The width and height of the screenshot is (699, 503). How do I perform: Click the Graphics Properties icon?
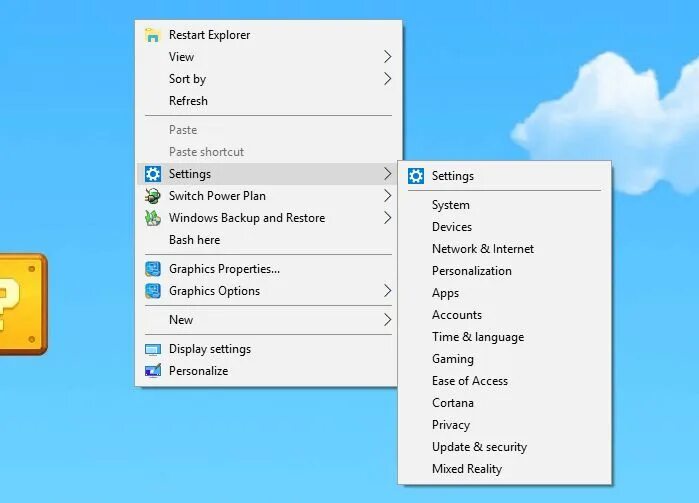click(x=152, y=269)
